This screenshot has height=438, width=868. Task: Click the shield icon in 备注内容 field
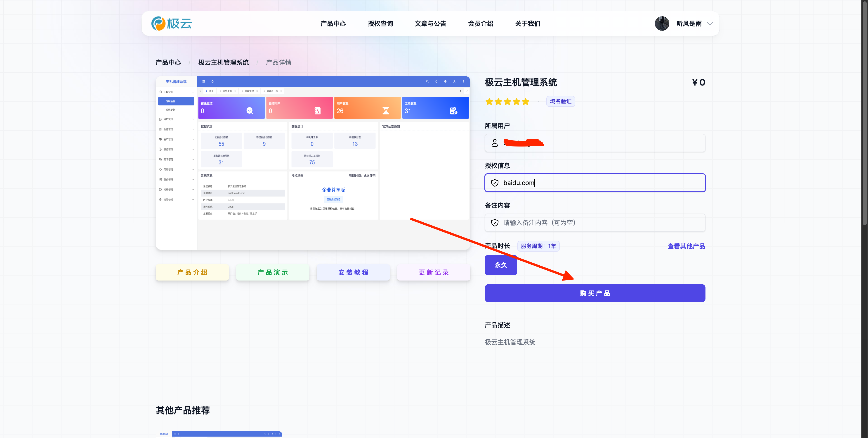click(495, 223)
